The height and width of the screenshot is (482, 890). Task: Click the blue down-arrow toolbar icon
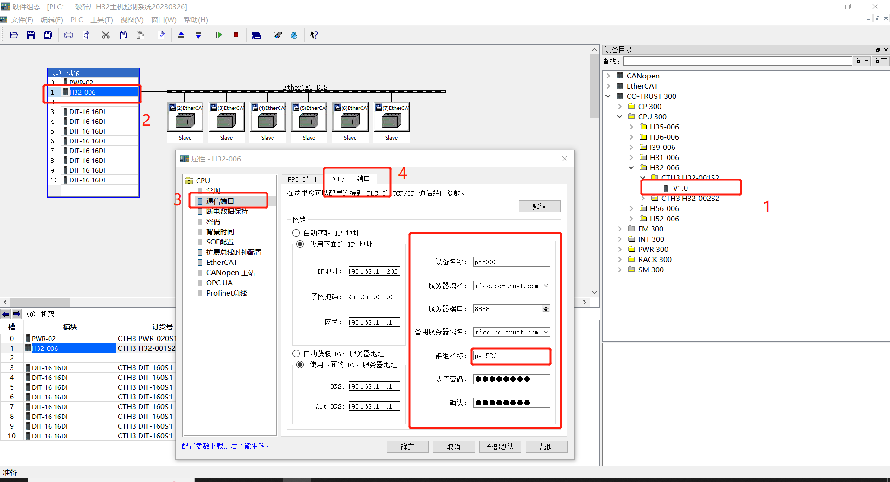pyautogui.click(x=198, y=35)
